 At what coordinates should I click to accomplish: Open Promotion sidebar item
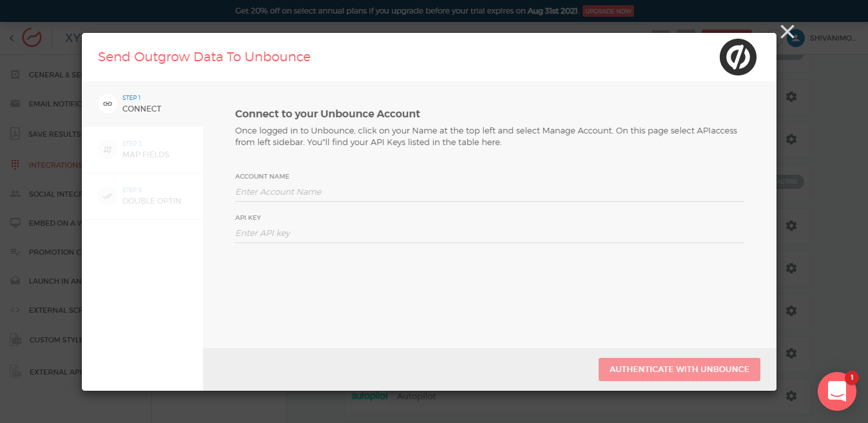[x=46, y=252]
